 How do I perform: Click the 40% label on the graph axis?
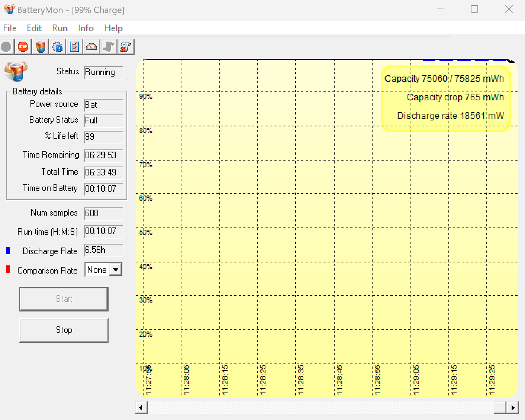(145, 267)
